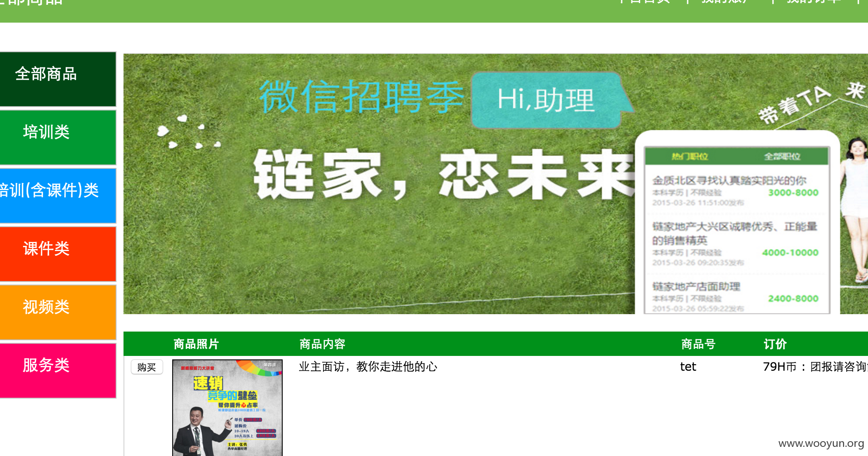Click the 订价 column header

[x=775, y=344]
